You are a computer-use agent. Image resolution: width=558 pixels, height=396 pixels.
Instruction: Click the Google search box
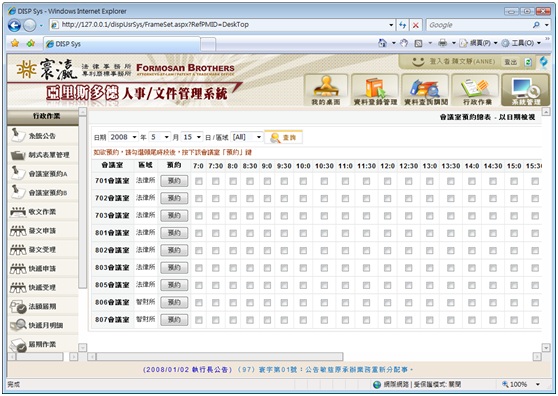coord(479,25)
